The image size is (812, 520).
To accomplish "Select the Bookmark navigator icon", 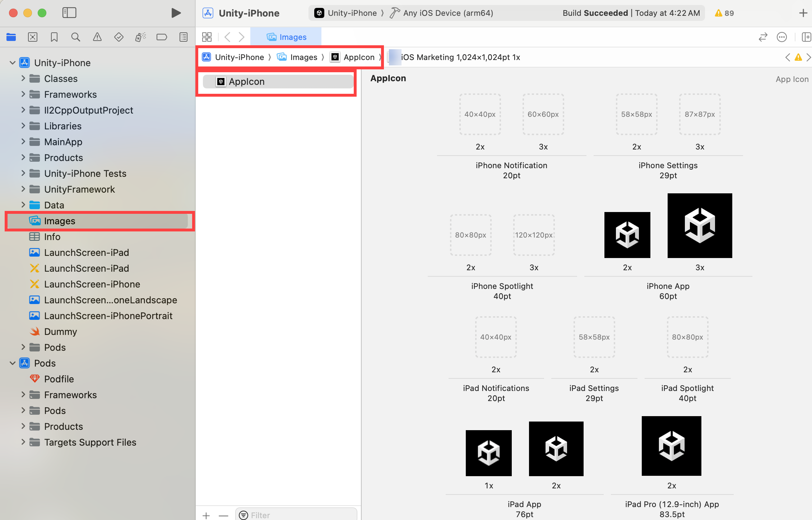I will coord(54,37).
